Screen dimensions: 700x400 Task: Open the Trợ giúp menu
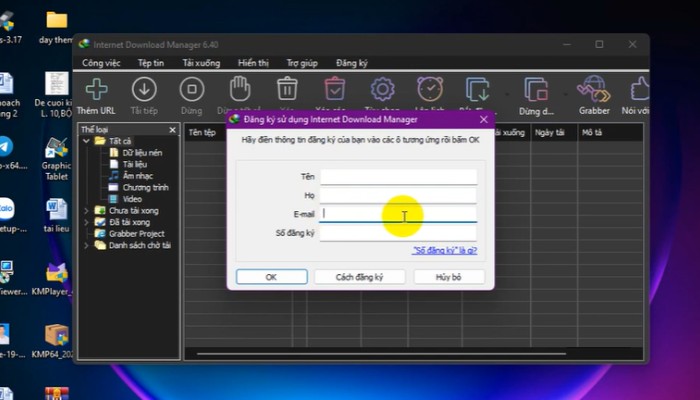(x=302, y=63)
